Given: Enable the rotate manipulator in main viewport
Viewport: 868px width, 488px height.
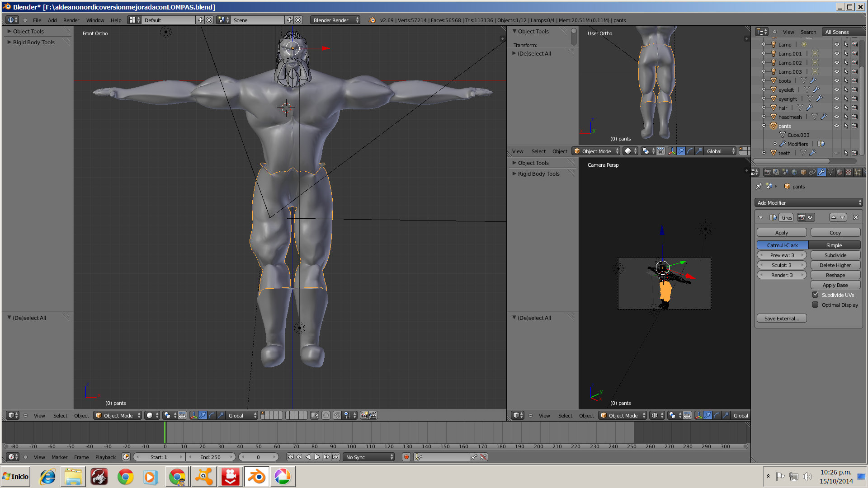Looking at the screenshot, I should point(212,415).
